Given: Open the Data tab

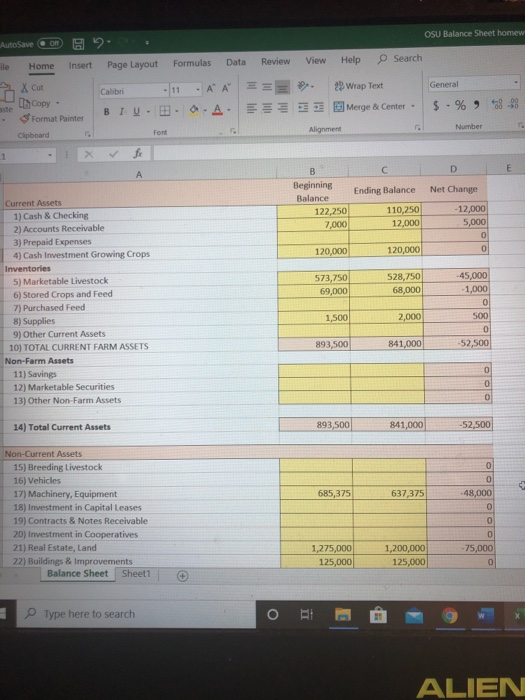Looking at the screenshot, I should (236, 62).
